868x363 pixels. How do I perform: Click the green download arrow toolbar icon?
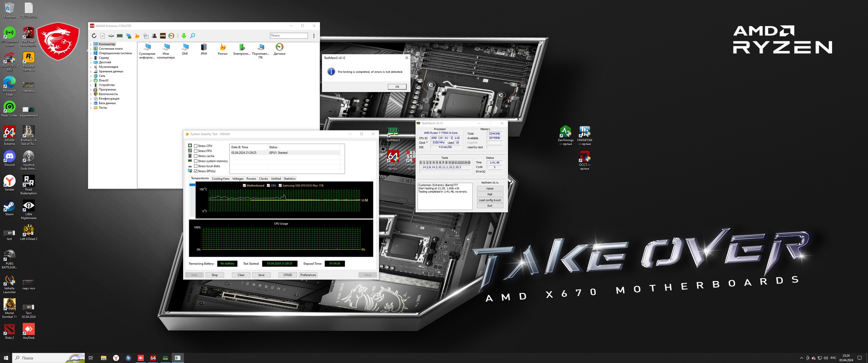[184, 36]
